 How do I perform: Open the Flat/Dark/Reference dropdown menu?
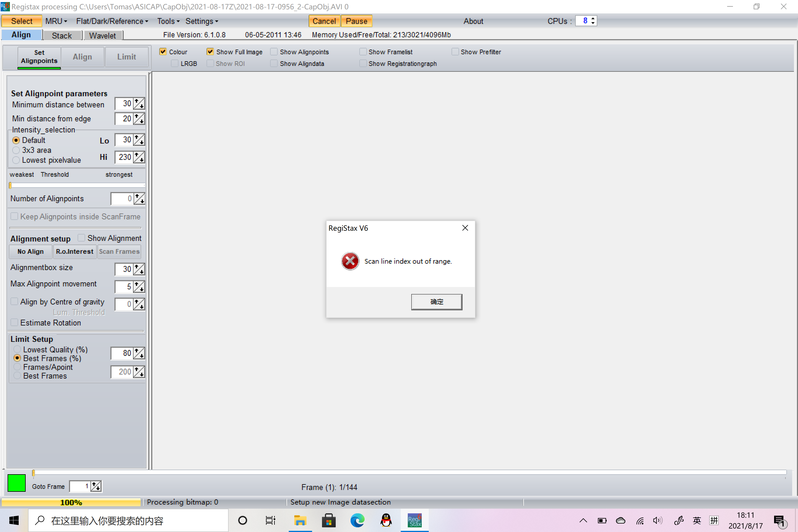(x=112, y=21)
